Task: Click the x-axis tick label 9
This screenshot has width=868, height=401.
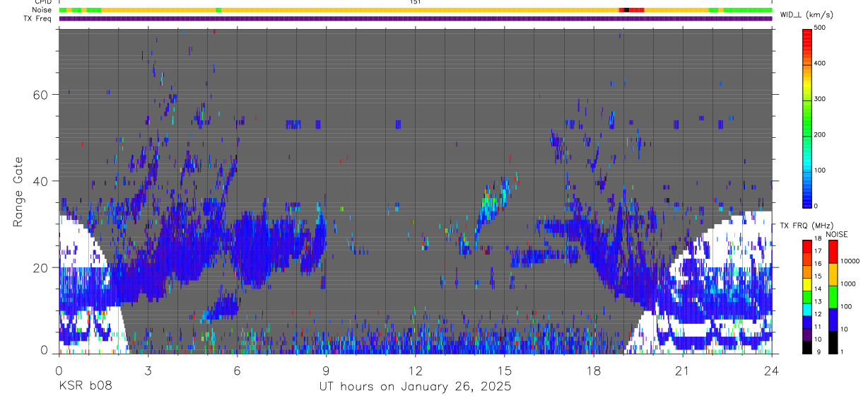Action: pos(326,371)
